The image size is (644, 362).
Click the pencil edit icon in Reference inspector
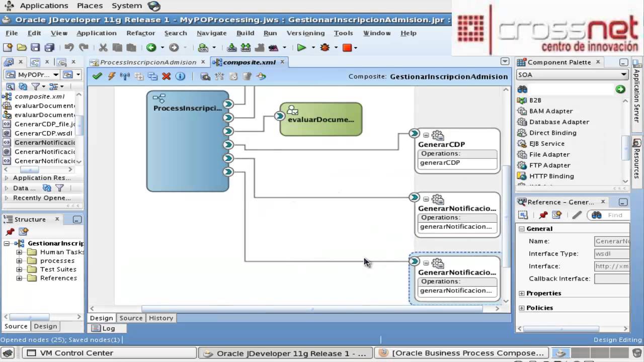[577, 215]
